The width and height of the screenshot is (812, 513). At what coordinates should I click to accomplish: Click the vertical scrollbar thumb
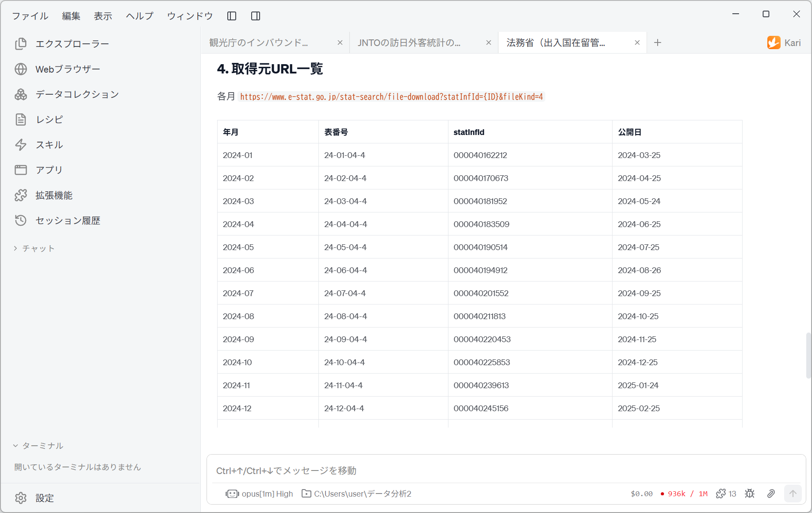click(x=808, y=355)
